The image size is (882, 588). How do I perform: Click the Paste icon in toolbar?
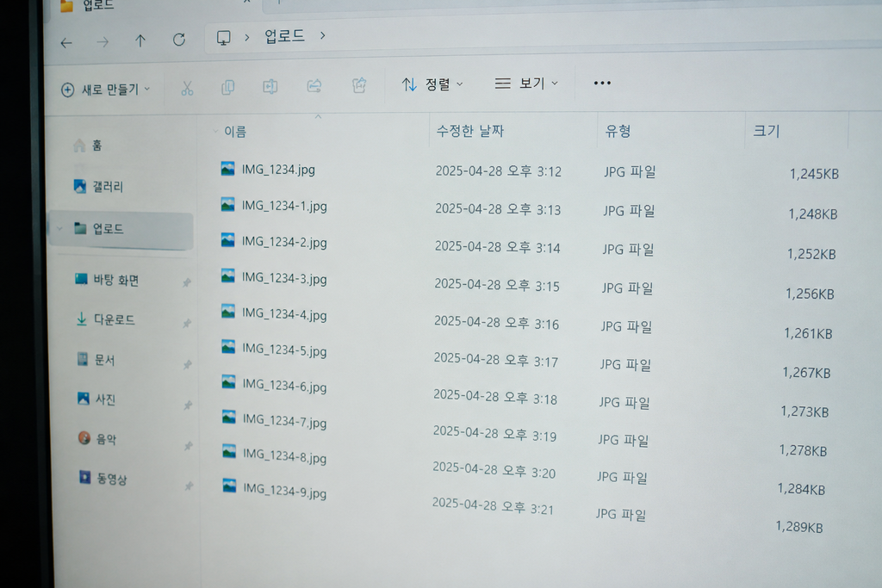270,87
